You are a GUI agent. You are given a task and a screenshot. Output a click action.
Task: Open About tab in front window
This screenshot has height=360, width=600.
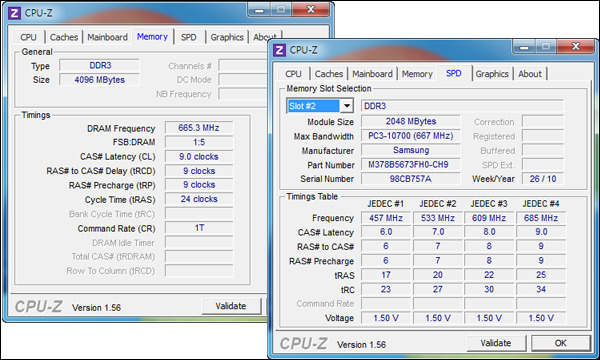[530, 74]
